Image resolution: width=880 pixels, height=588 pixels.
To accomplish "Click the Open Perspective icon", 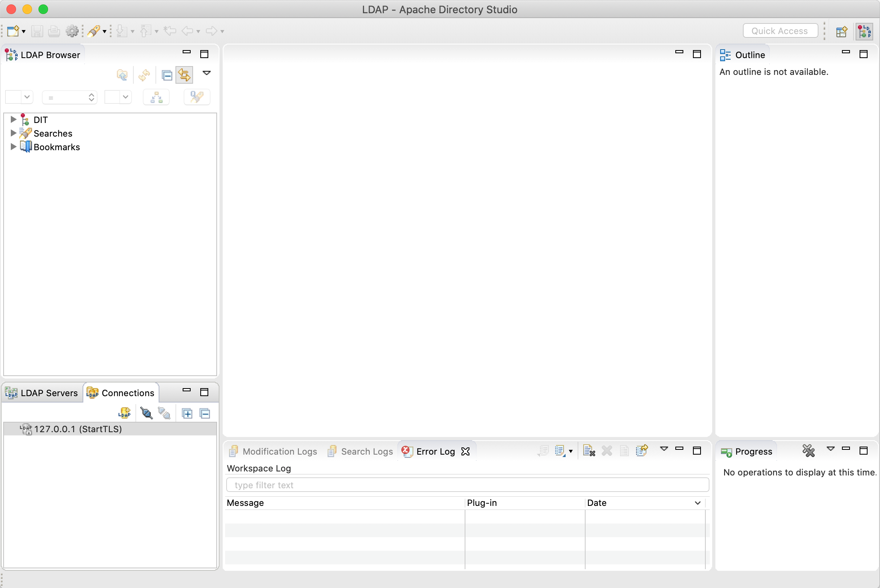I will (842, 31).
